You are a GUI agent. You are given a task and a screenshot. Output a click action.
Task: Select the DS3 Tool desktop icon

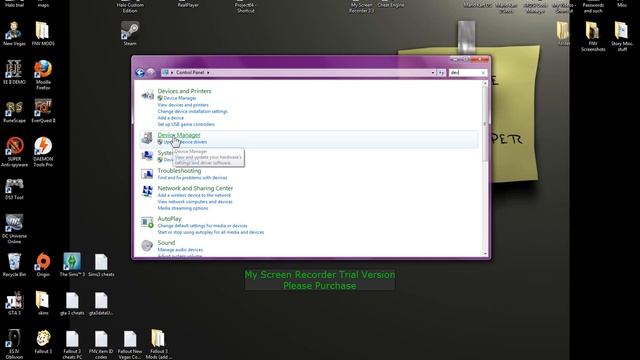tap(14, 188)
